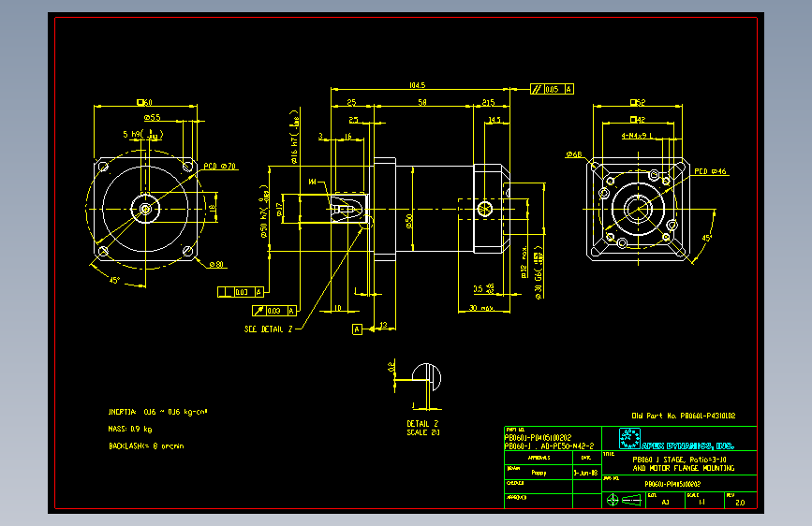Click the square 60 dimension on the left view
The height and width of the screenshot is (526, 812).
click(x=144, y=103)
